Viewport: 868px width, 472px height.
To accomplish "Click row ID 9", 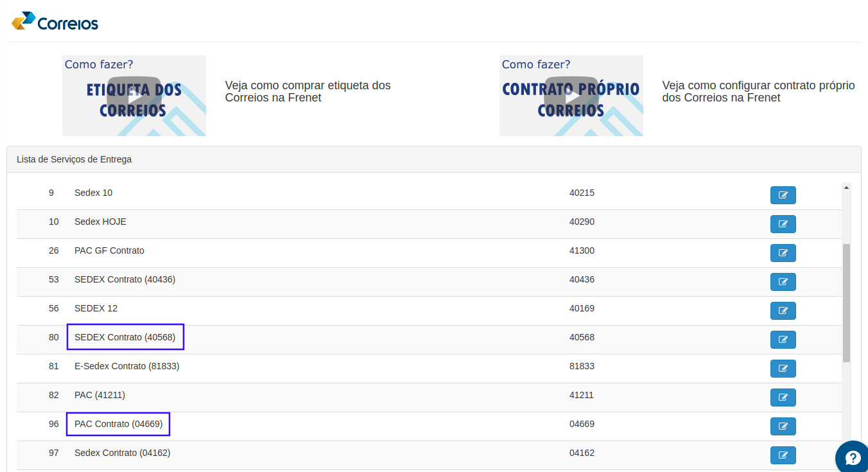I will [x=51, y=193].
